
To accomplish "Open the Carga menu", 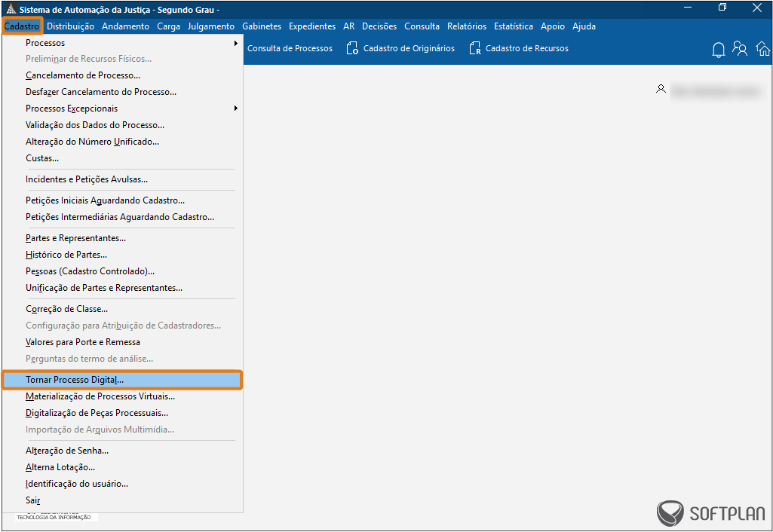I will click(169, 26).
